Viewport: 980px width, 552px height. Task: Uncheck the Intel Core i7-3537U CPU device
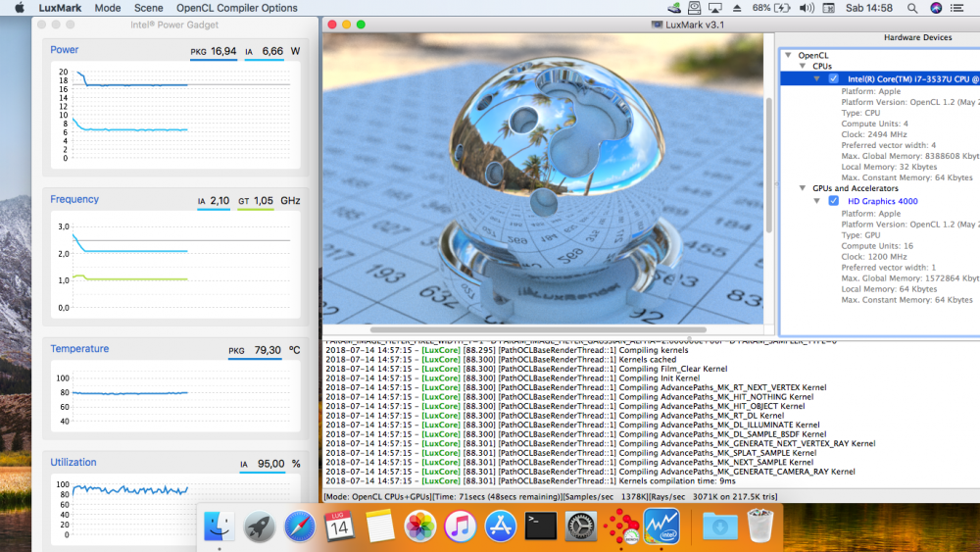pos(834,78)
